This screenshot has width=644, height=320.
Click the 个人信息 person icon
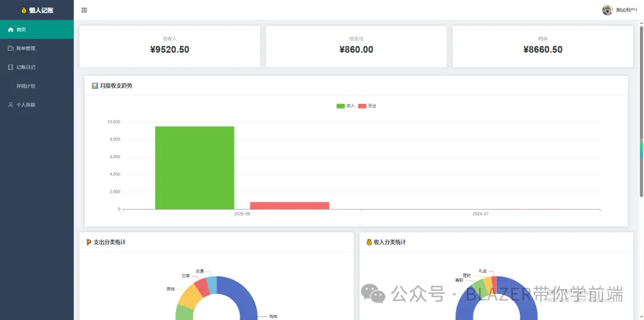pyautogui.click(x=11, y=105)
